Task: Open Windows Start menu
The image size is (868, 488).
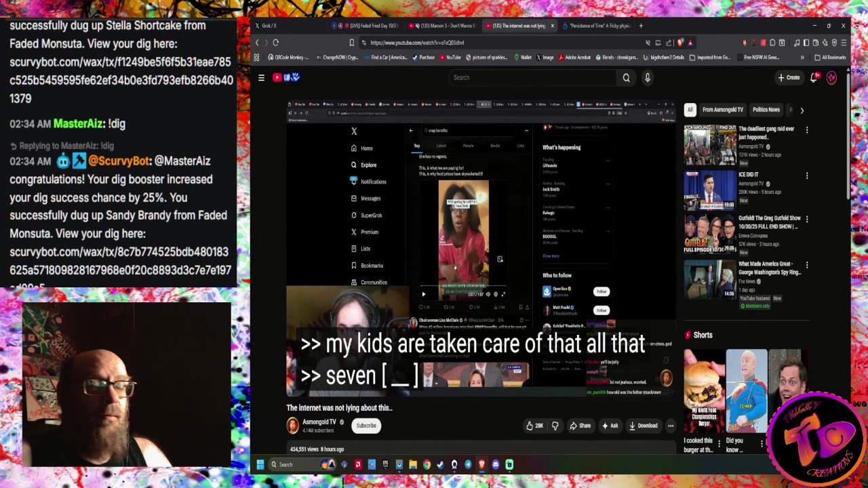Action: [x=260, y=464]
